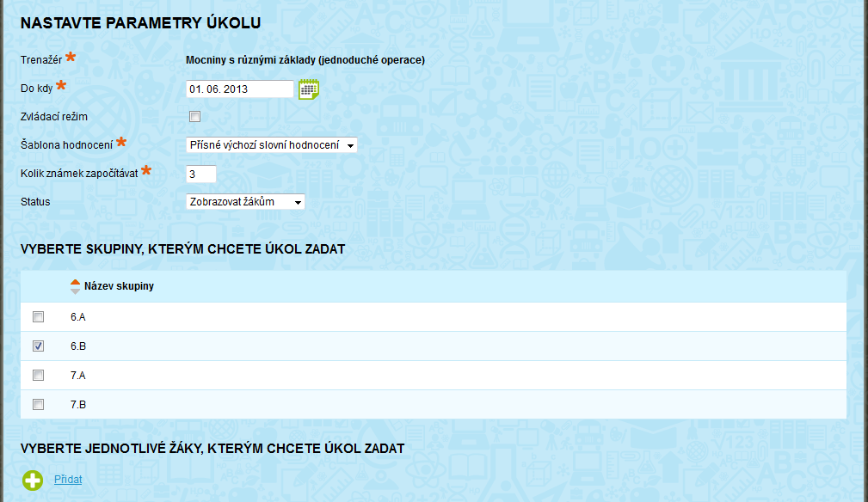The image size is (868, 502).
Task: Click the 6.B group name text
Action: point(78,346)
